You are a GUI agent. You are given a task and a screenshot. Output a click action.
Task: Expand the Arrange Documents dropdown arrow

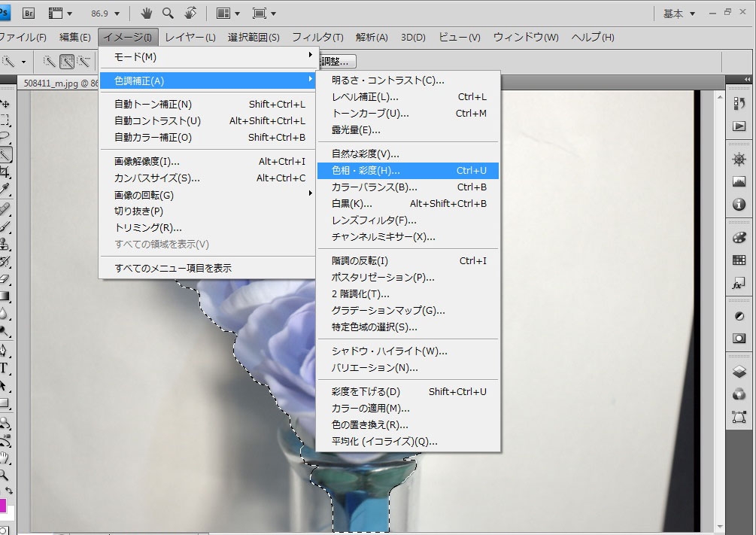237,14
